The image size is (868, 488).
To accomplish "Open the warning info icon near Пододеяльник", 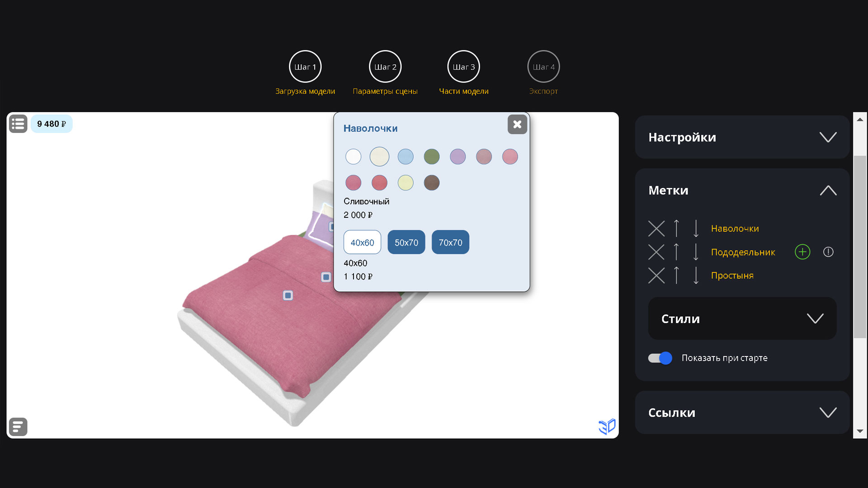I will pos(829,252).
